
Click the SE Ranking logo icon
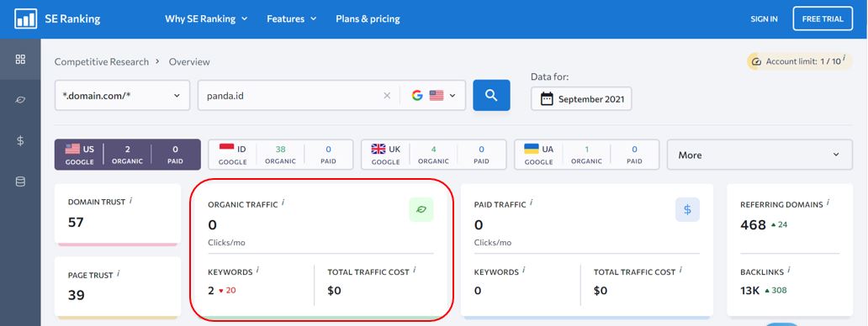[25, 18]
